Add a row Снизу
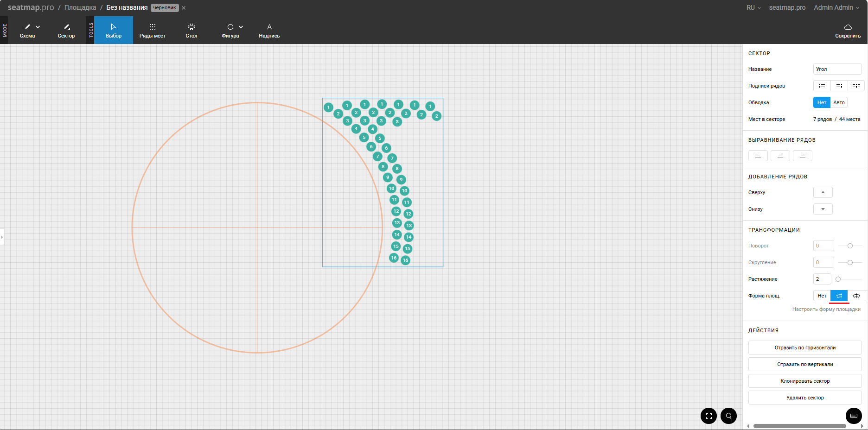Image resolution: width=868 pixels, height=430 pixels. point(823,209)
